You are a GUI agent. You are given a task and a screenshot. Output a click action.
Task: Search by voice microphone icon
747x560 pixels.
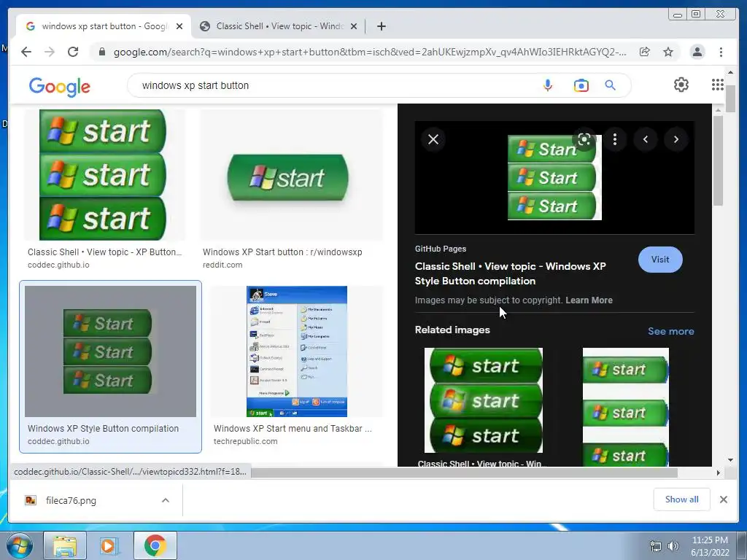[548, 86]
